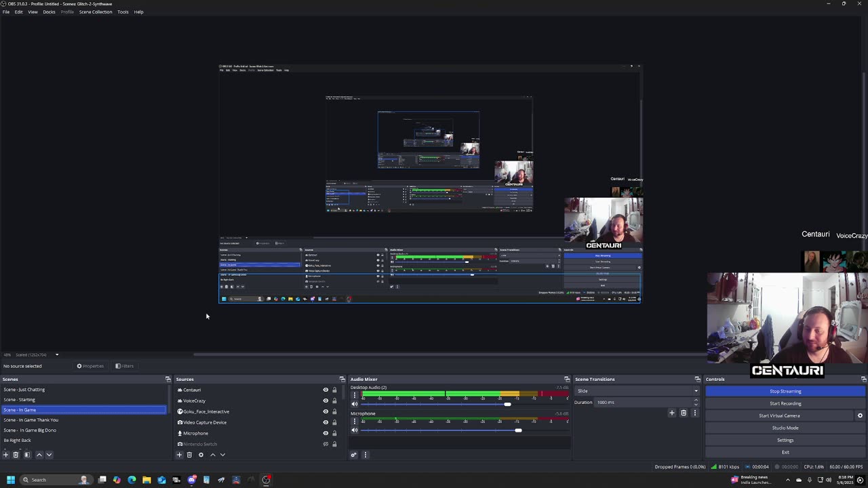
Task: Remove scene transition with trash icon
Action: tap(684, 413)
